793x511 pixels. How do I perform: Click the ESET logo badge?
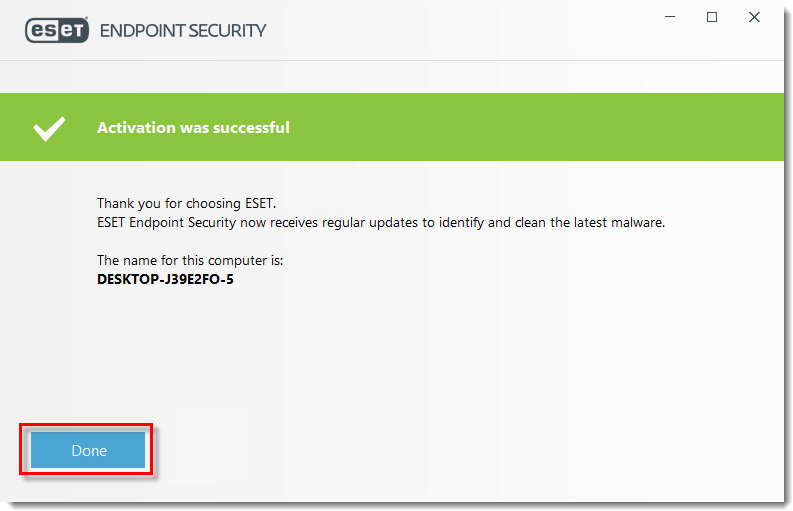click(57, 30)
